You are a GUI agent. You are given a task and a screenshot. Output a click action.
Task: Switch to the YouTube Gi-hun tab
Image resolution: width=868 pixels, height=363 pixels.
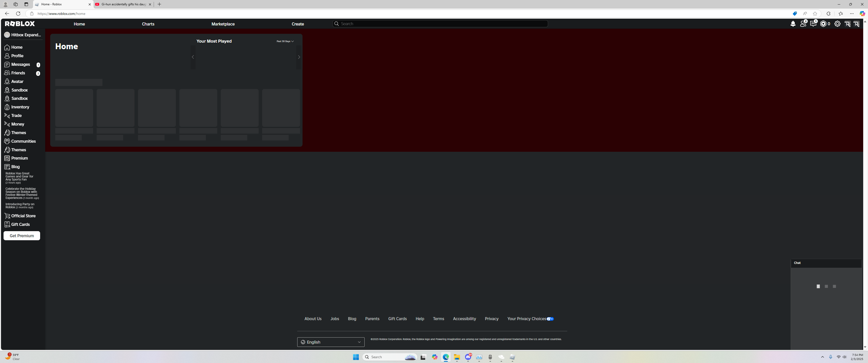[x=123, y=4]
